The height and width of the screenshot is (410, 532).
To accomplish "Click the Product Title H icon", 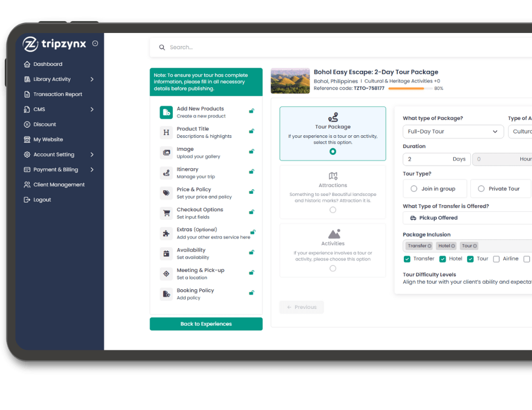I will pyautogui.click(x=166, y=133).
